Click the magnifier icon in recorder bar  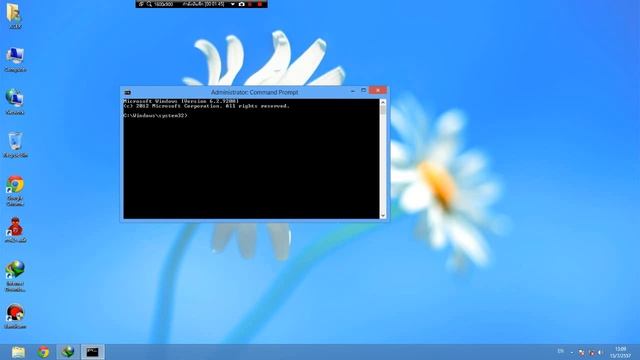coord(149,4)
